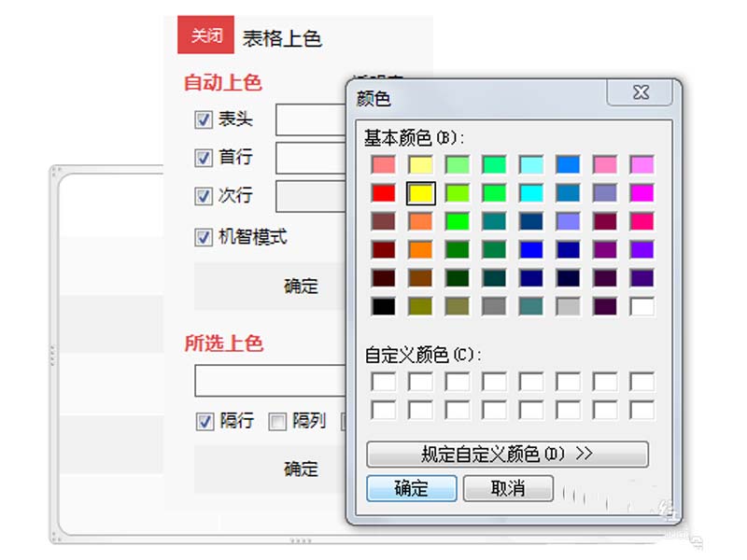The height and width of the screenshot is (560, 747).
Task: Select the white basic color swatch
Action: [642, 306]
